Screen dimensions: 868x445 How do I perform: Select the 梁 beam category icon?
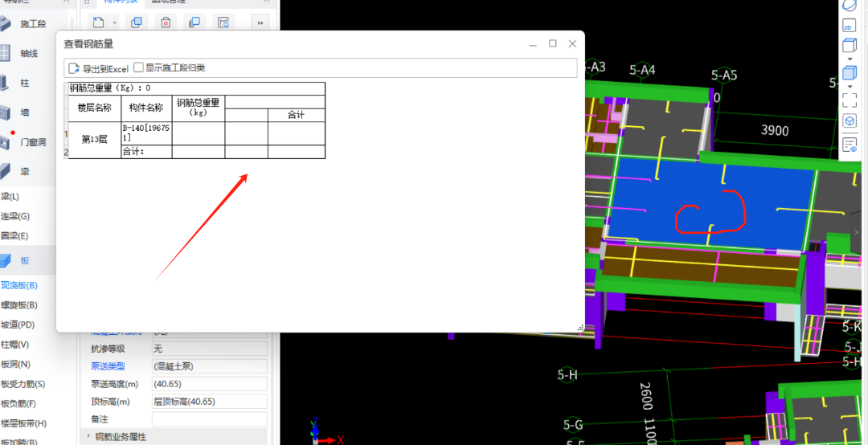(5, 172)
